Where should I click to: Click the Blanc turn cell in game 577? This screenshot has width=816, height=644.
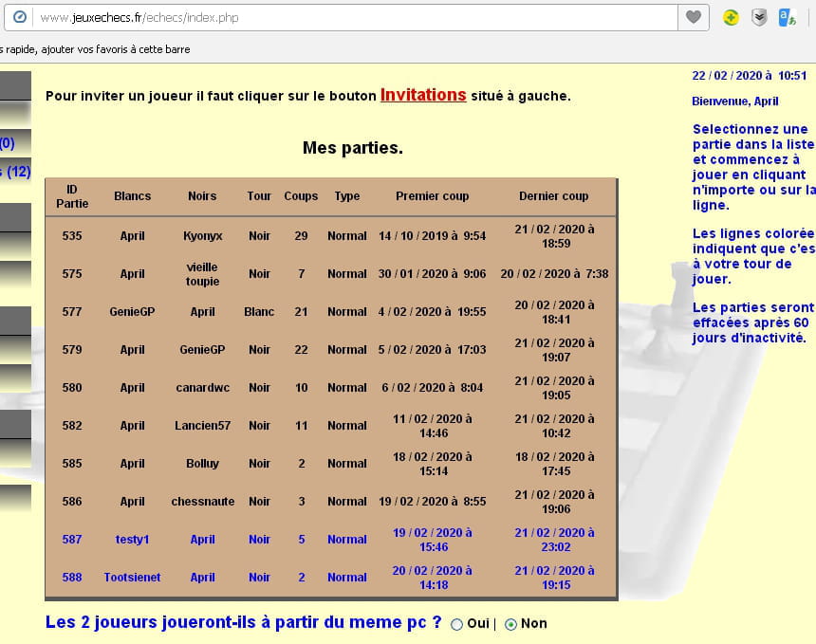coord(259,312)
